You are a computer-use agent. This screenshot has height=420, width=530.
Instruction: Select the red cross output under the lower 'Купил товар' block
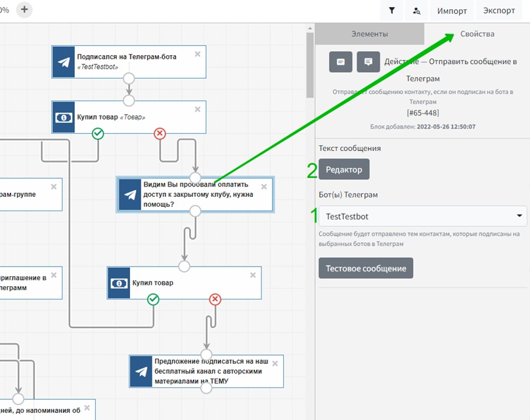click(x=215, y=300)
